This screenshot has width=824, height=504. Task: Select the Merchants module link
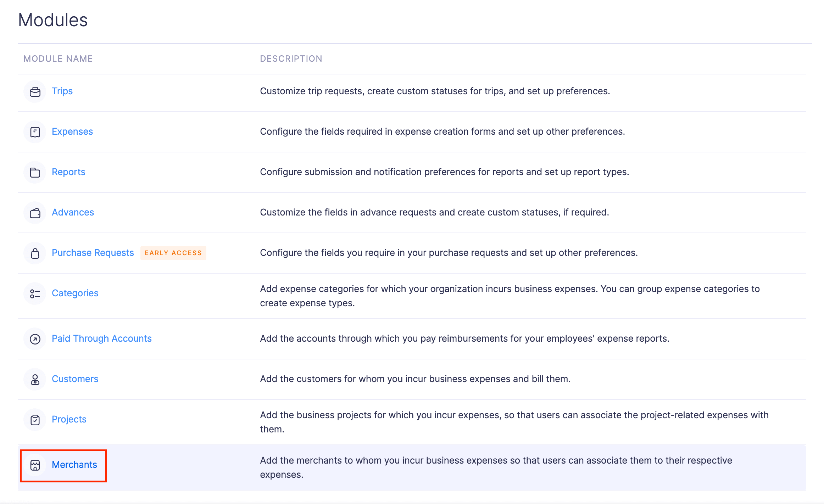coord(74,465)
